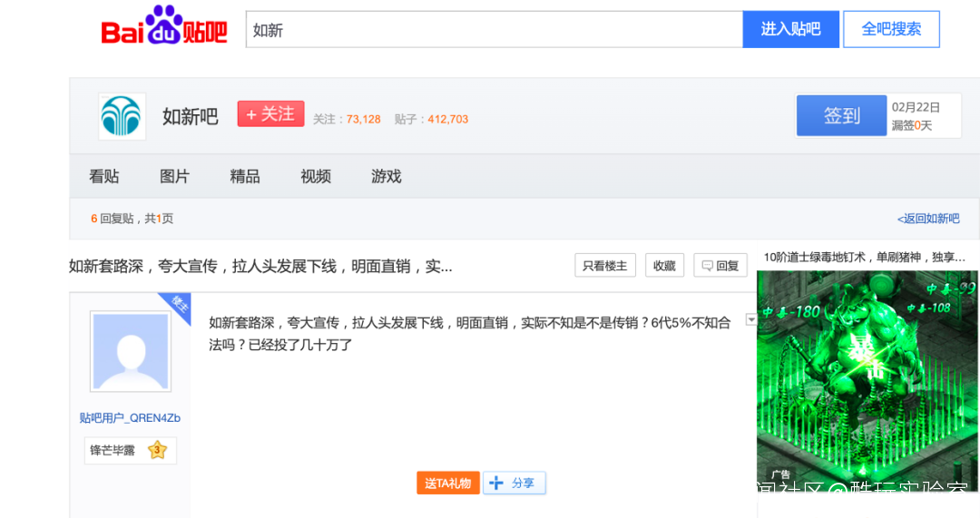Click the post title 如新套路深，夸大宣传

pos(260,267)
